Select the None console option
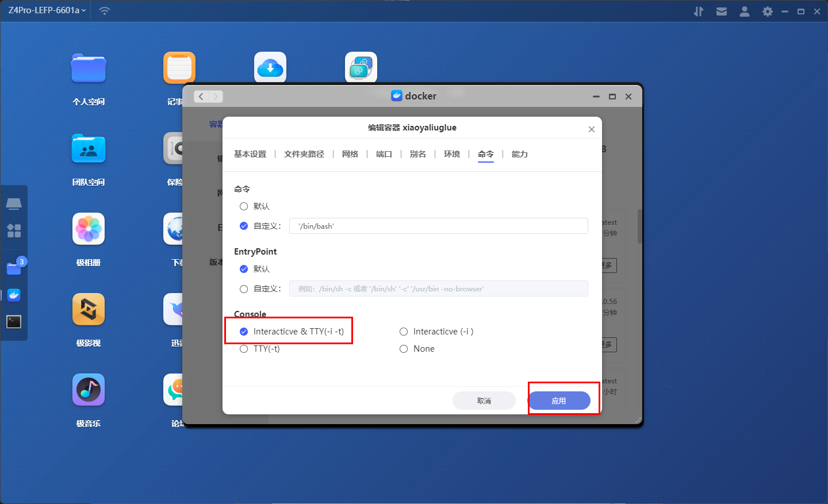This screenshot has height=504, width=828. tap(404, 349)
